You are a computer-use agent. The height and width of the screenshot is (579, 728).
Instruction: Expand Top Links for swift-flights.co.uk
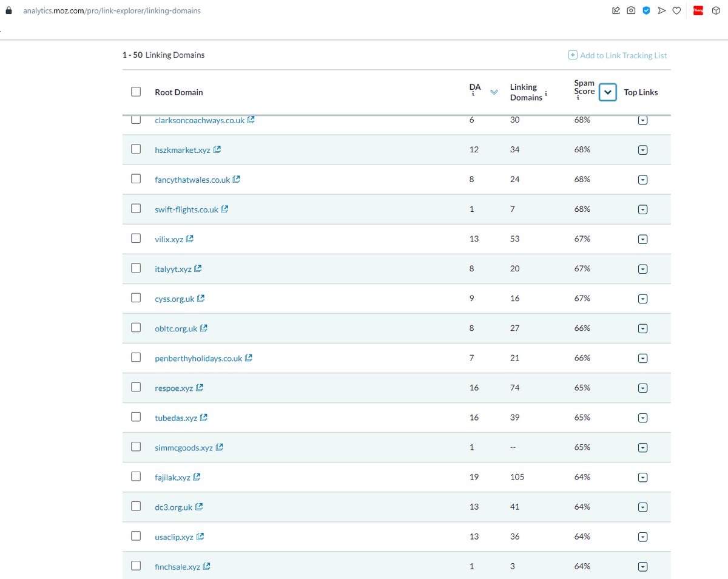(642, 209)
